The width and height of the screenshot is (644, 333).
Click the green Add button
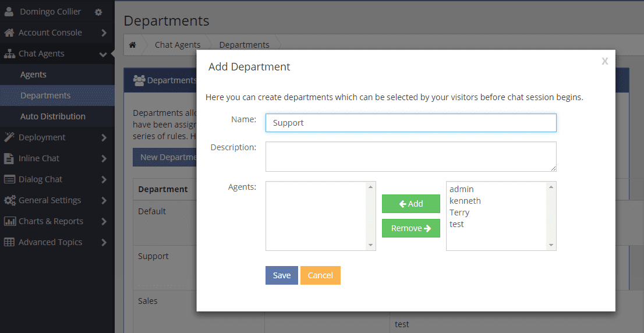click(x=411, y=204)
